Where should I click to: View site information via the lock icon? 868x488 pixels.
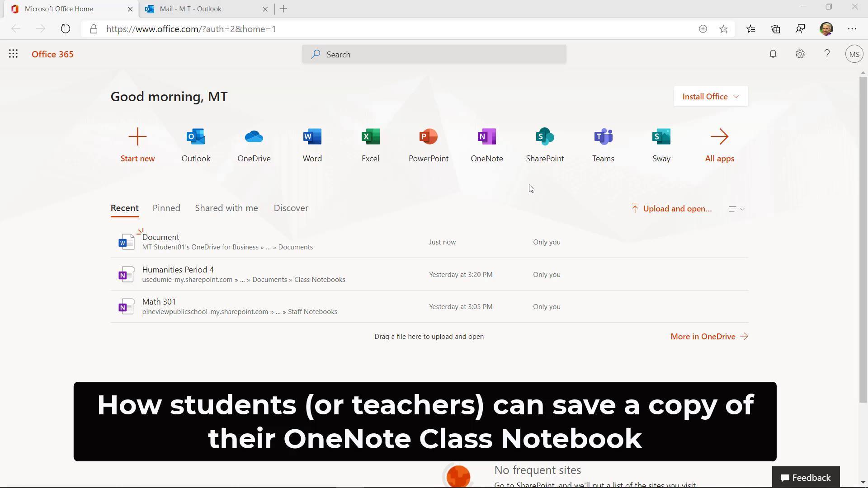tap(94, 29)
